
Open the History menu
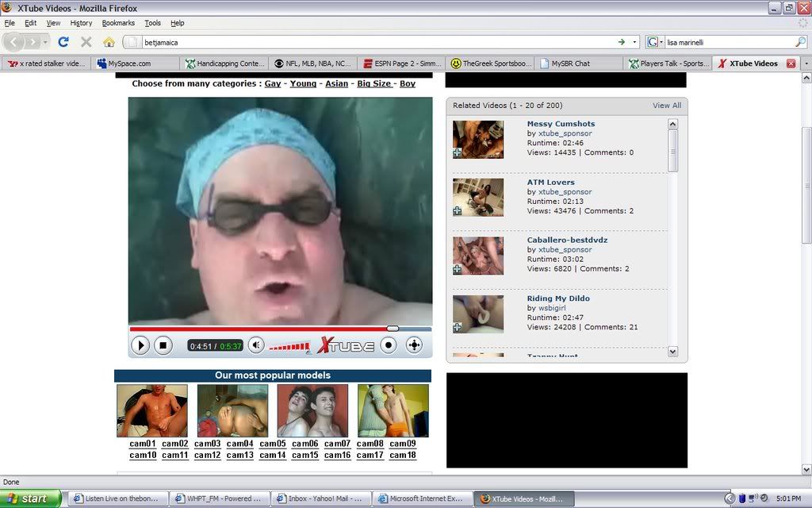tap(81, 23)
